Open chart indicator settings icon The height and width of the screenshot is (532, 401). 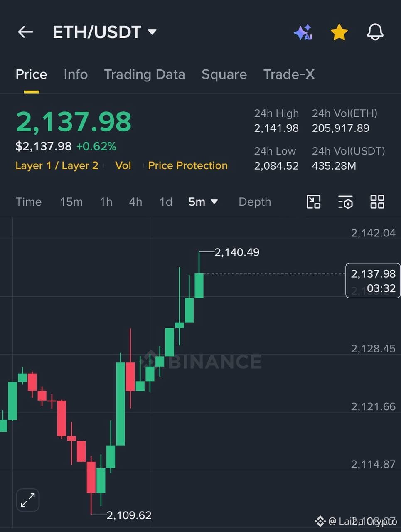point(345,202)
